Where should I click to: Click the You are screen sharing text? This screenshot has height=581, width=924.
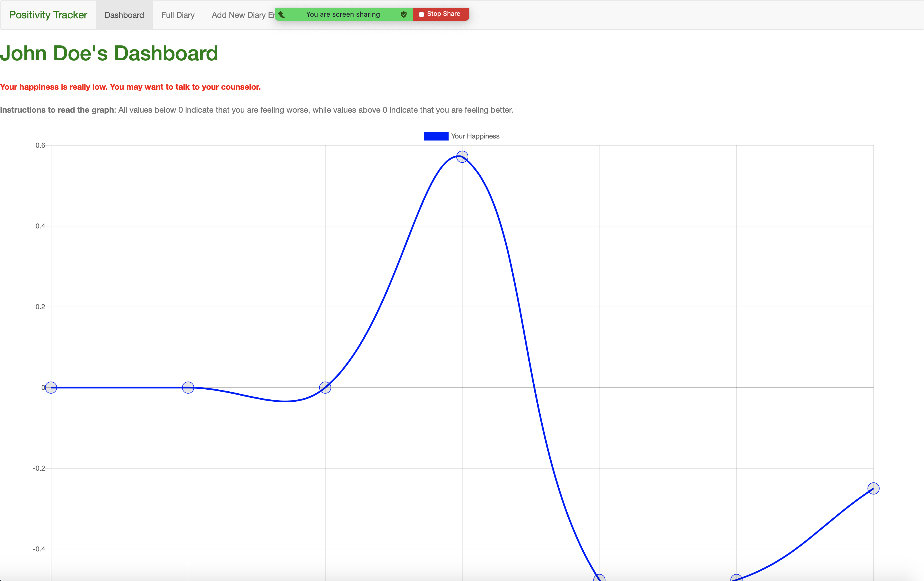tap(343, 14)
